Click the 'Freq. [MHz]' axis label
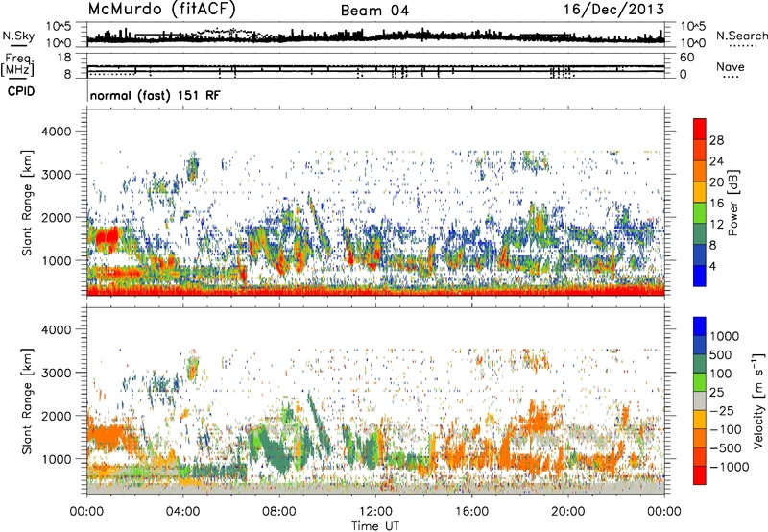Viewport: 768px width, 532px height. [x=17, y=65]
